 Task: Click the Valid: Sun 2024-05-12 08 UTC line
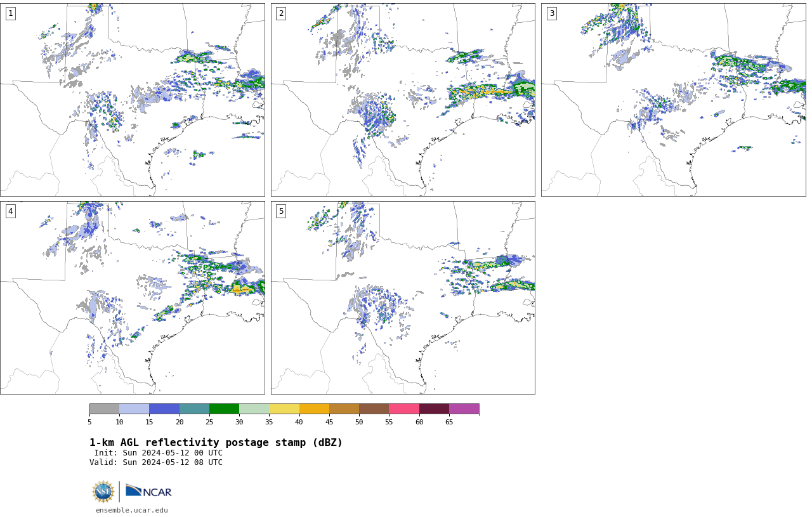click(155, 462)
